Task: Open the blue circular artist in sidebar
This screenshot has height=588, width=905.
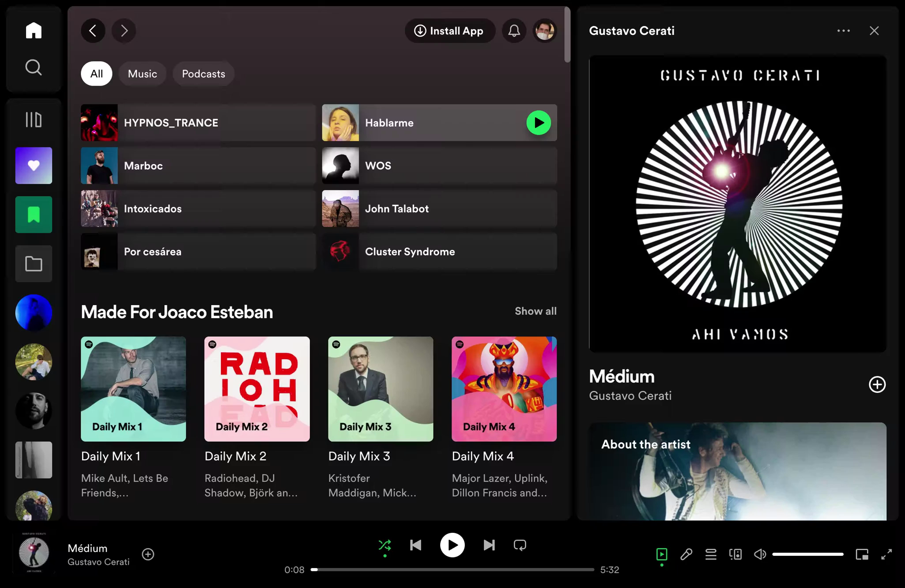Action: tap(34, 313)
